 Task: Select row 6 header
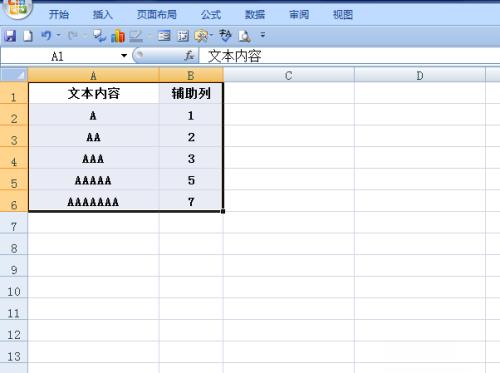pyautogui.click(x=14, y=201)
